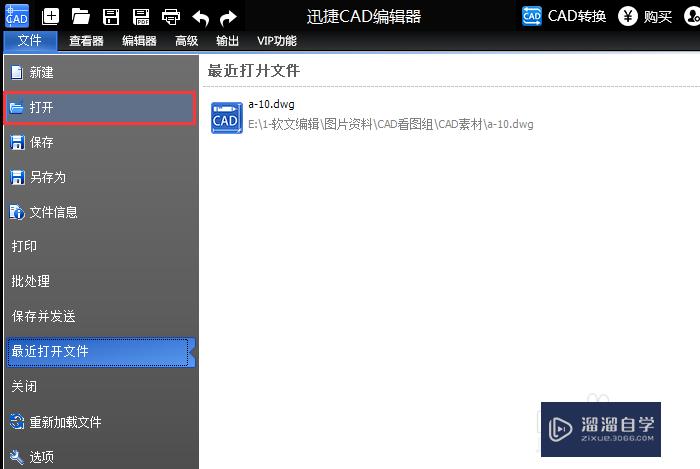Switch to the 高级 tab
Screen dimensions: 700x469
coord(187,41)
